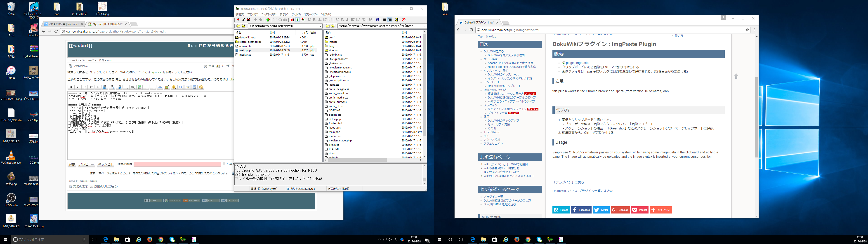The image size is (868, 244).
Task: Click the 保存 save button in wiki editor
Action: 72,164
